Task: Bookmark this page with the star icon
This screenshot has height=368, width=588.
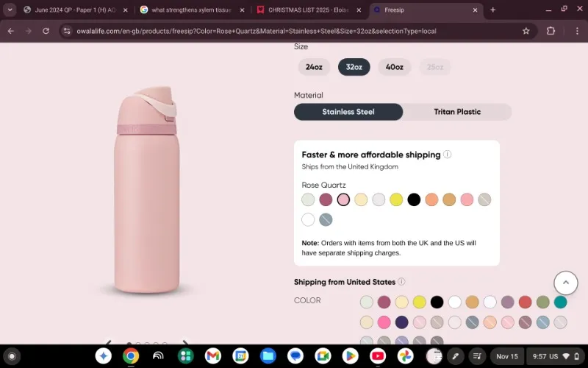Action: point(526,31)
